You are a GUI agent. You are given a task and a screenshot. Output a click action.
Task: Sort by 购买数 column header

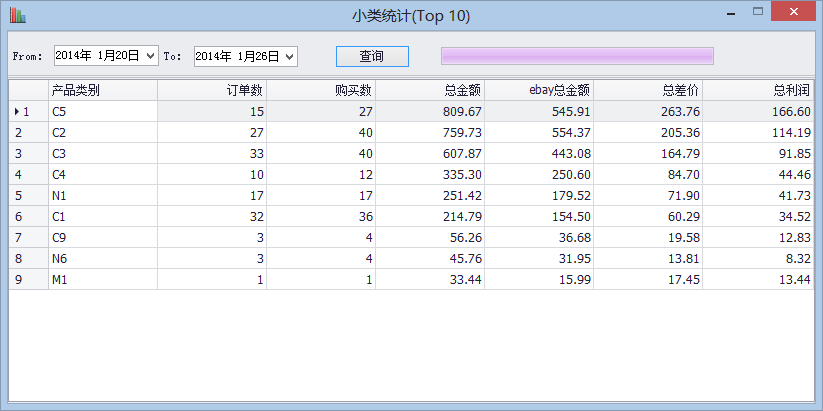click(321, 90)
